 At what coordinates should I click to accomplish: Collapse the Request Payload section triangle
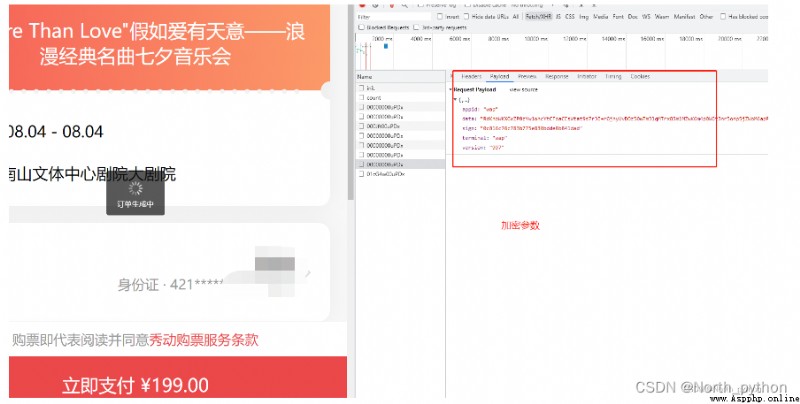[x=451, y=90]
